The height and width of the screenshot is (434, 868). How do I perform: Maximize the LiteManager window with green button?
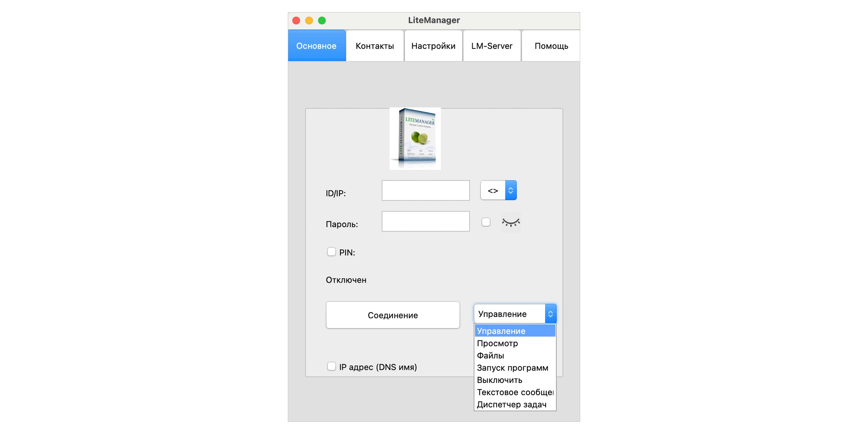322,20
